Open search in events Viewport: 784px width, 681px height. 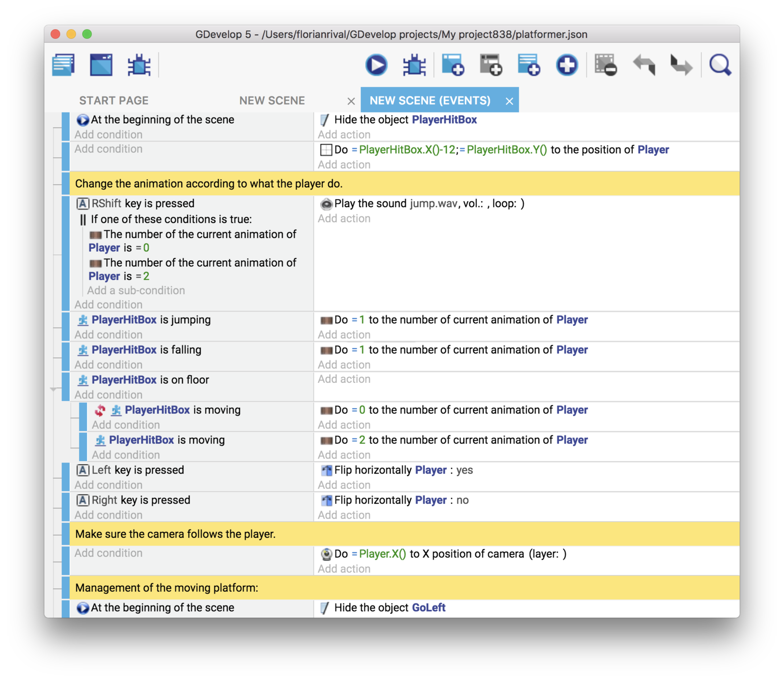click(x=720, y=65)
